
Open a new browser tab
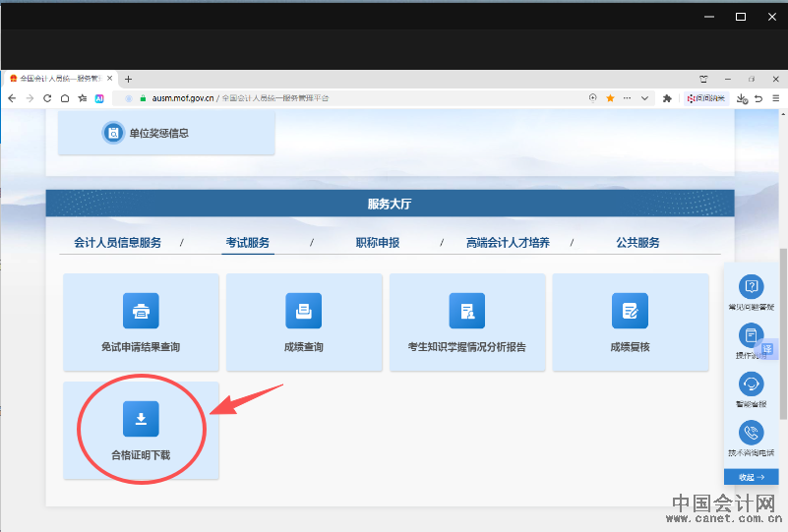129,79
